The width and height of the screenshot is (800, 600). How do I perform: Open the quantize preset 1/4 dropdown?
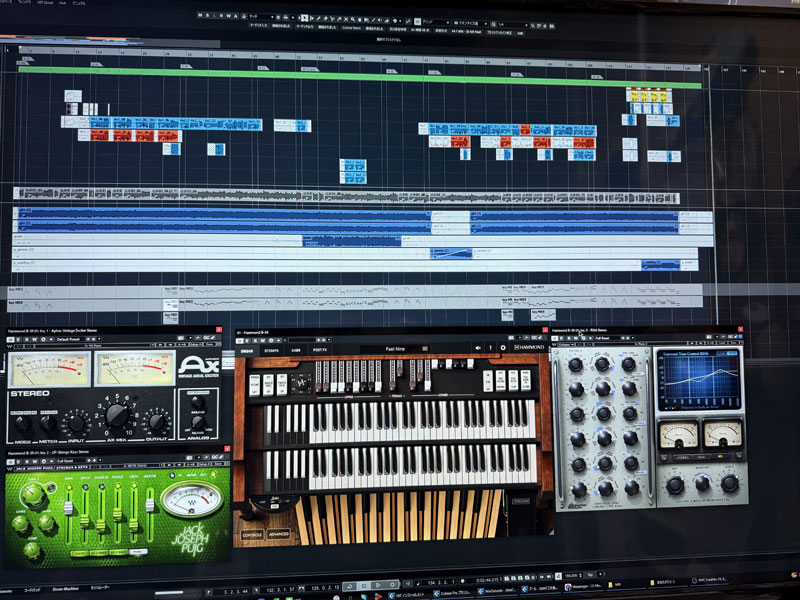[x=512, y=24]
